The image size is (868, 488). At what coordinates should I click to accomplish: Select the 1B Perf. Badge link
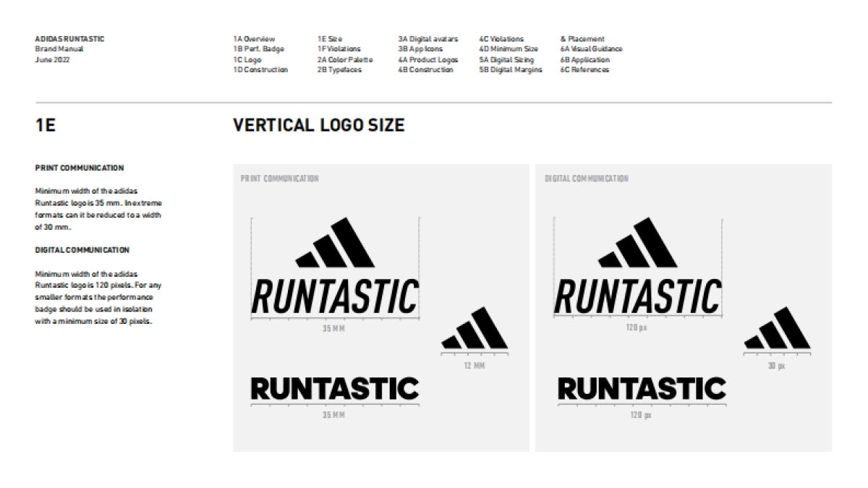(x=258, y=48)
